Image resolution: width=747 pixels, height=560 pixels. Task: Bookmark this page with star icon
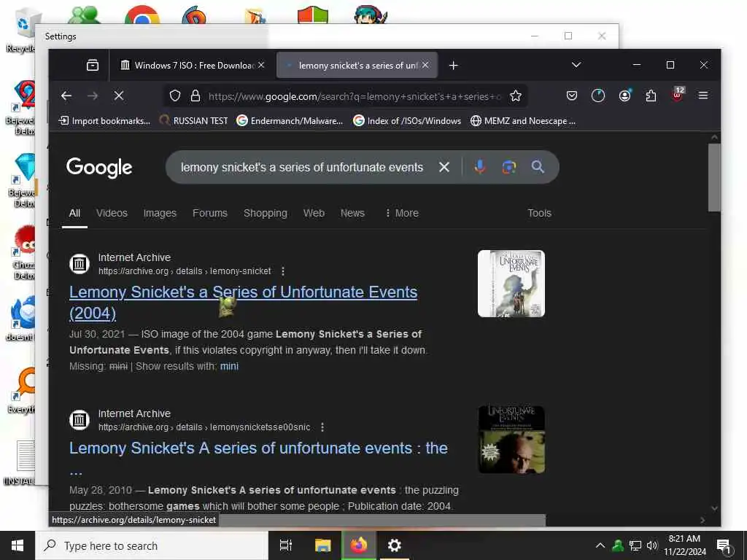(516, 96)
